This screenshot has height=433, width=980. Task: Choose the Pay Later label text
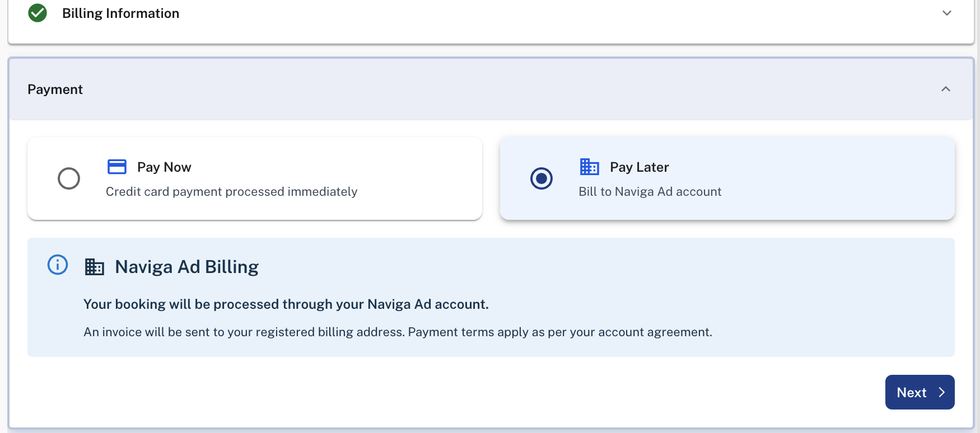(639, 167)
